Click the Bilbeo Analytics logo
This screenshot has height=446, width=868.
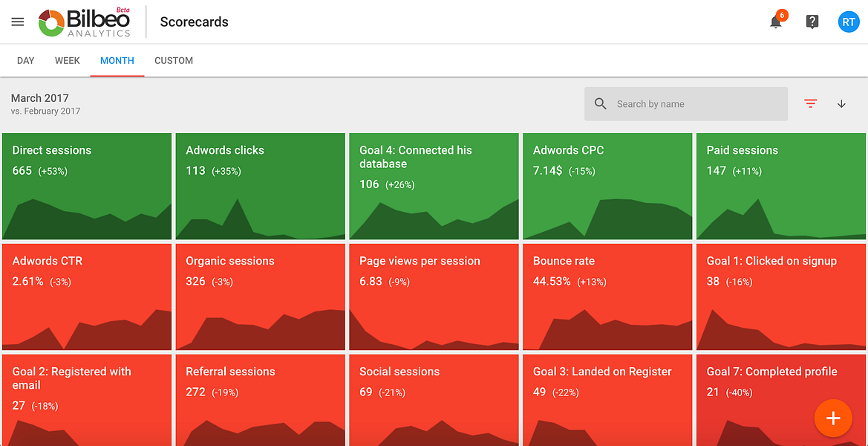click(85, 23)
